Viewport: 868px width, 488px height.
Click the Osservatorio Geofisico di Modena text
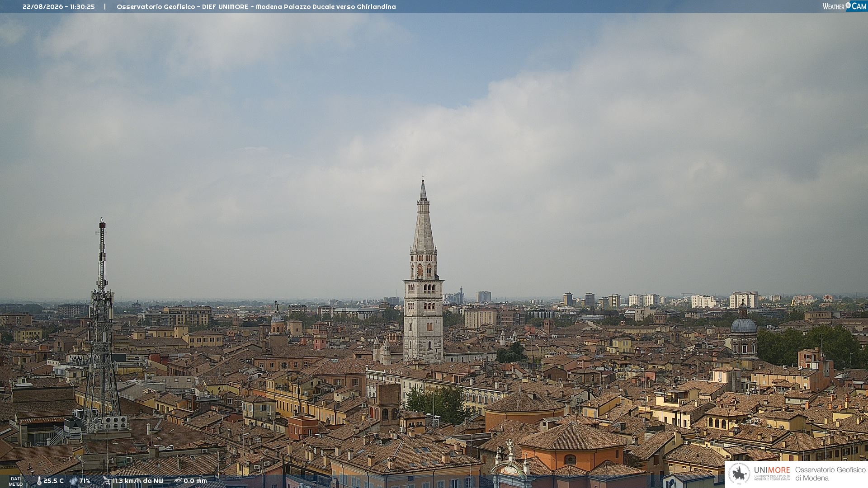point(830,474)
